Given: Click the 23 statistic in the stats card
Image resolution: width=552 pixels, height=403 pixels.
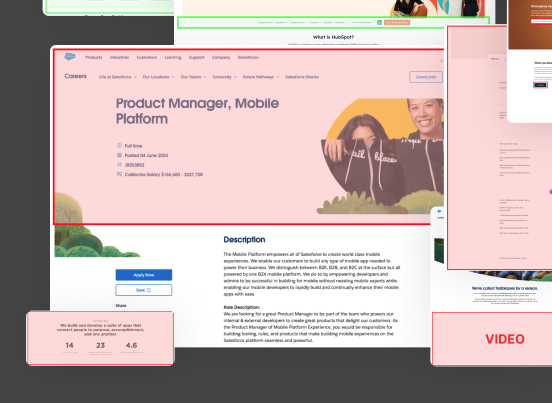Looking at the screenshot, I should point(101,345).
